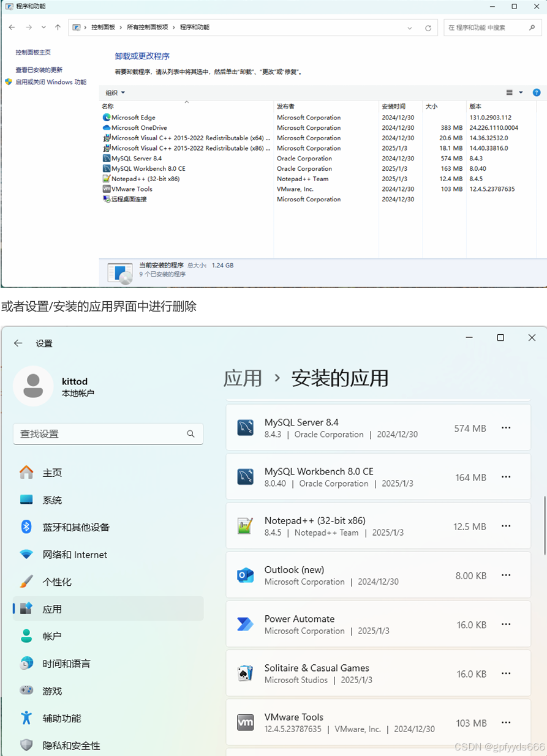This screenshot has height=756, width=547.
Task: Click the blue help question mark icon
Action: pyautogui.click(x=537, y=92)
